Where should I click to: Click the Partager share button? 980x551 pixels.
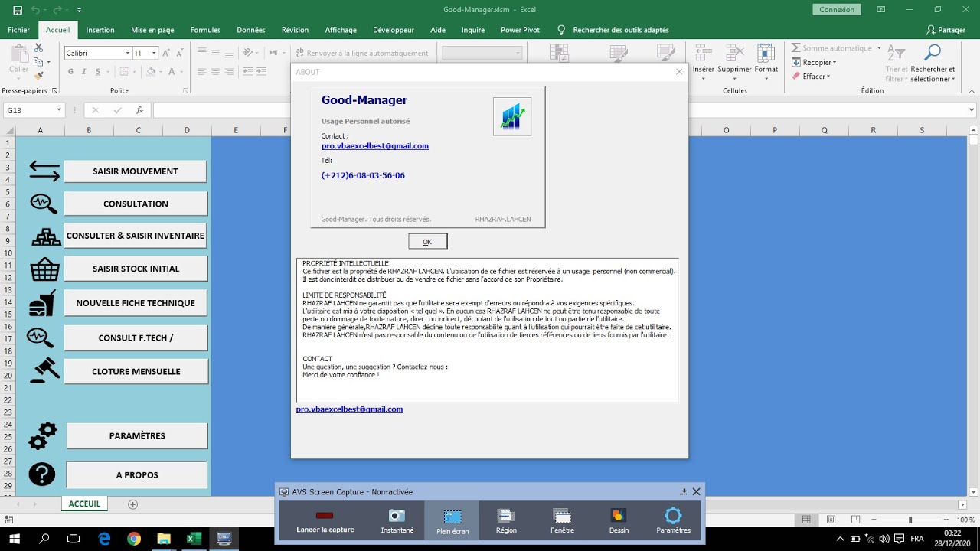(x=946, y=30)
